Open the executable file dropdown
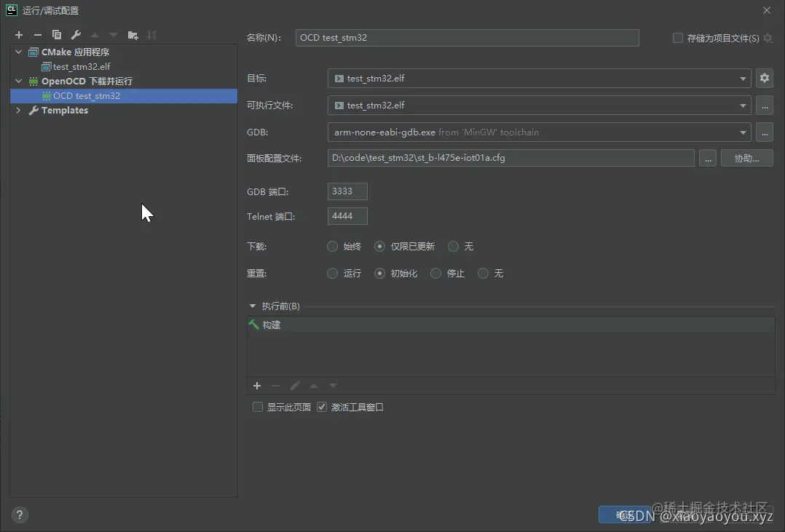This screenshot has width=785, height=532. 539,106
